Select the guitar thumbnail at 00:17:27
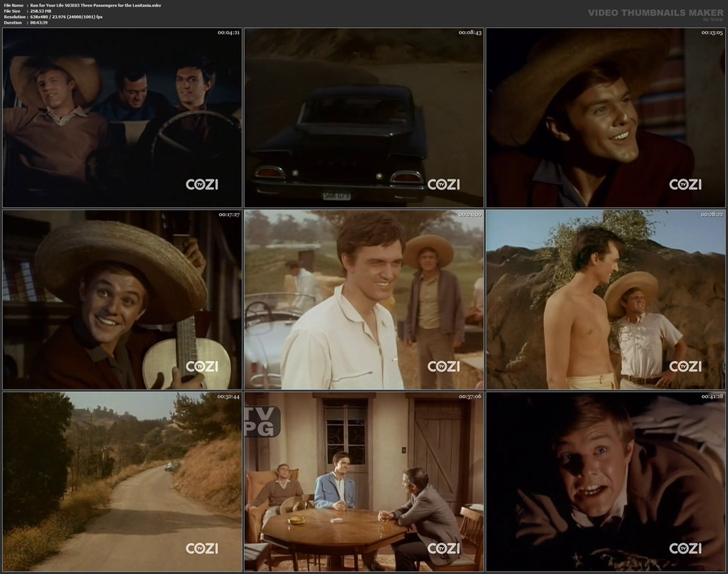The height and width of the screenshot is (574, 728). (122, 300)
